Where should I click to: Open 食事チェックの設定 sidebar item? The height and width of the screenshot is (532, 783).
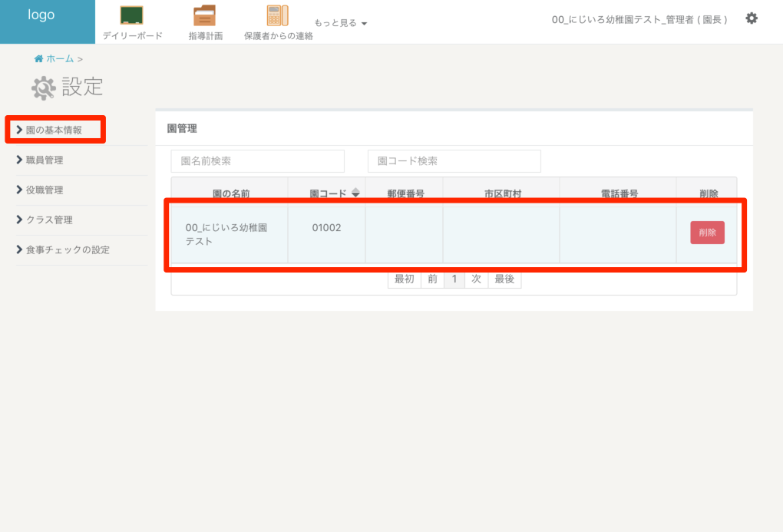(x=67, y=250)
